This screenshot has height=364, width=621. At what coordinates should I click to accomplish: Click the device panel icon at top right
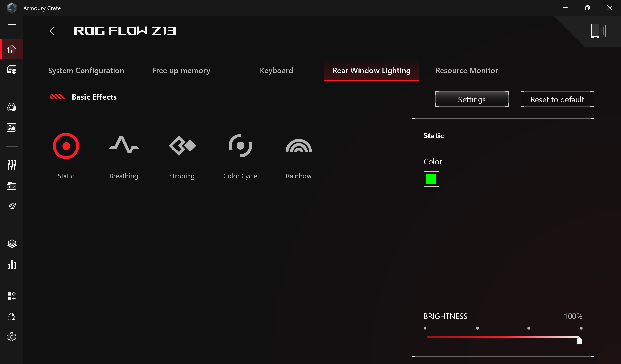click(599, 31)
